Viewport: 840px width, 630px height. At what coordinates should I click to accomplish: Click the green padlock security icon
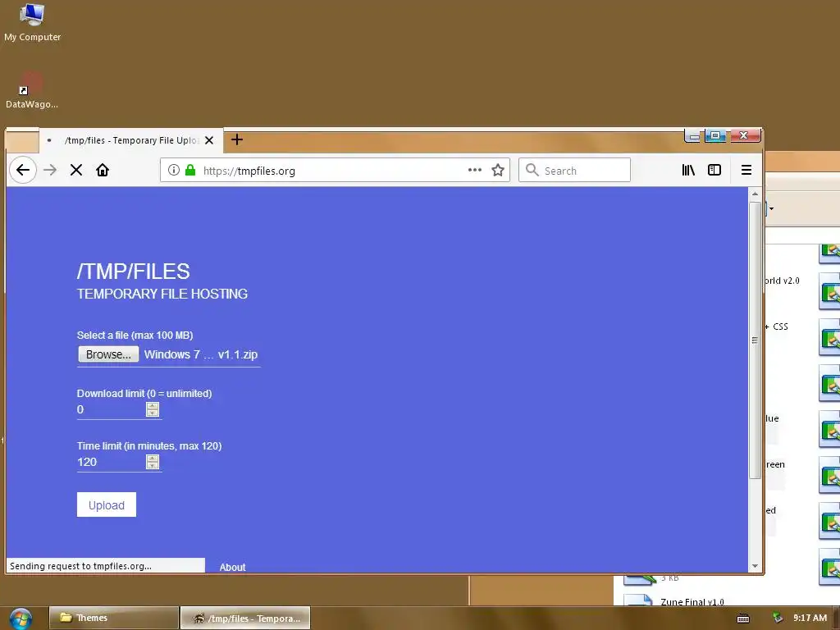point(190,171)
